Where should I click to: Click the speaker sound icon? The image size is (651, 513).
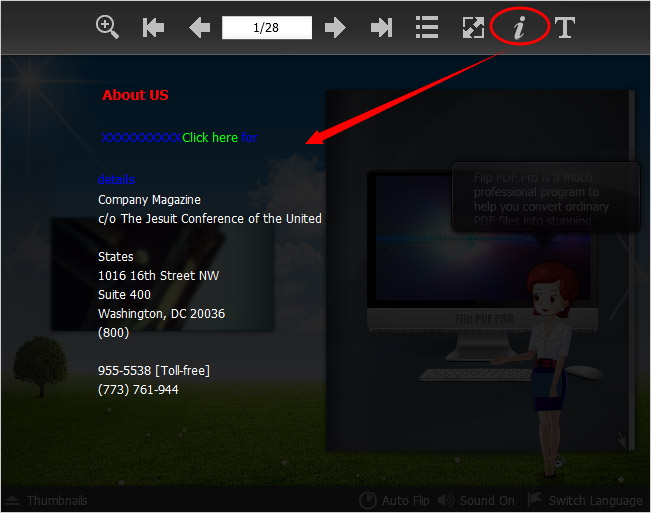tap(445, 500)
